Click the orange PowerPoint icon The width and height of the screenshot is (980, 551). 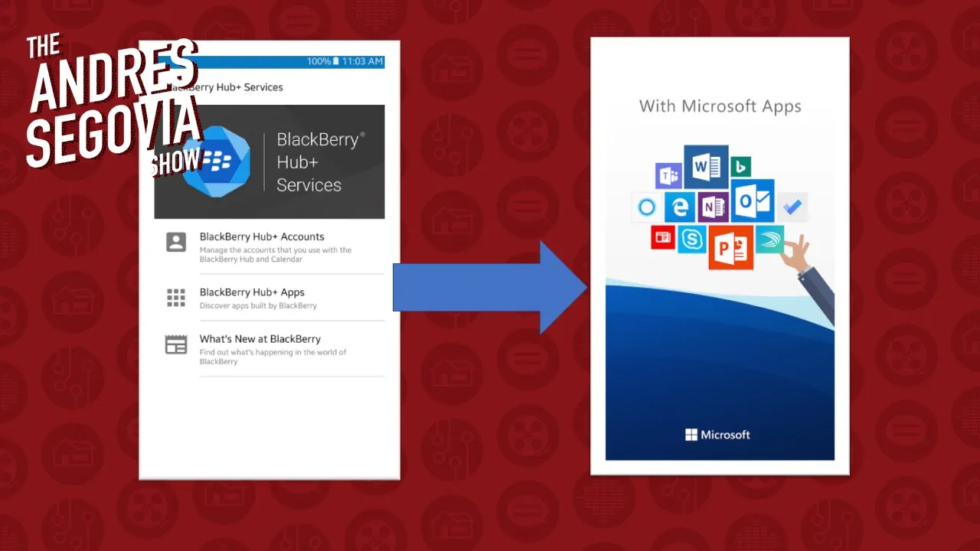[x=730, y=247]
